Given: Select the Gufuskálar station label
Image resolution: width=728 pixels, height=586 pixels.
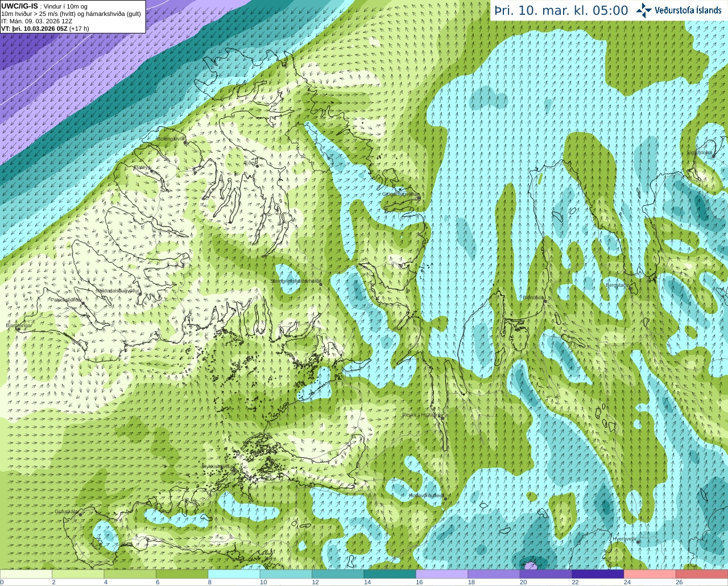Looking at the screenshot, I should coord(66,511).
